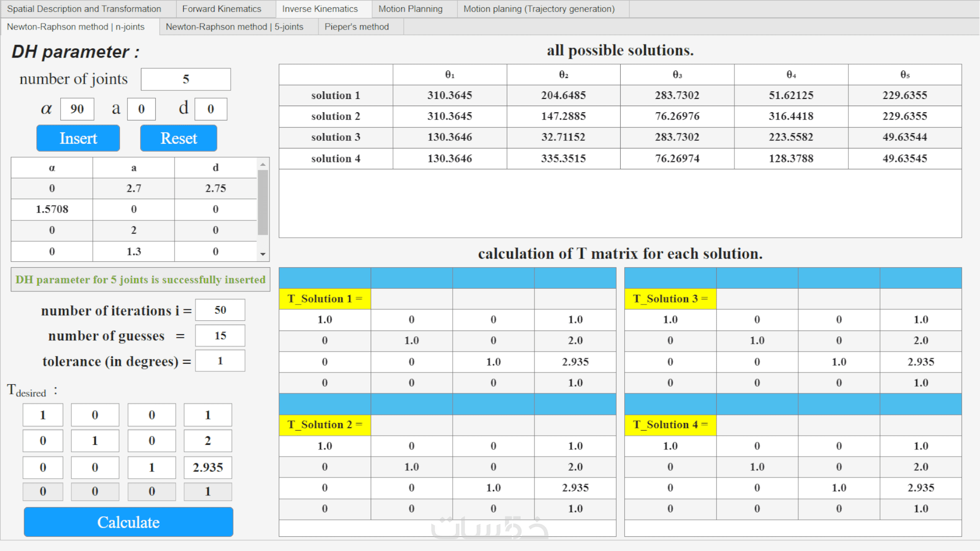The height and width of the screenshot is (551, 980).
Task: Click the alpha input field
Action: point(77,109)
